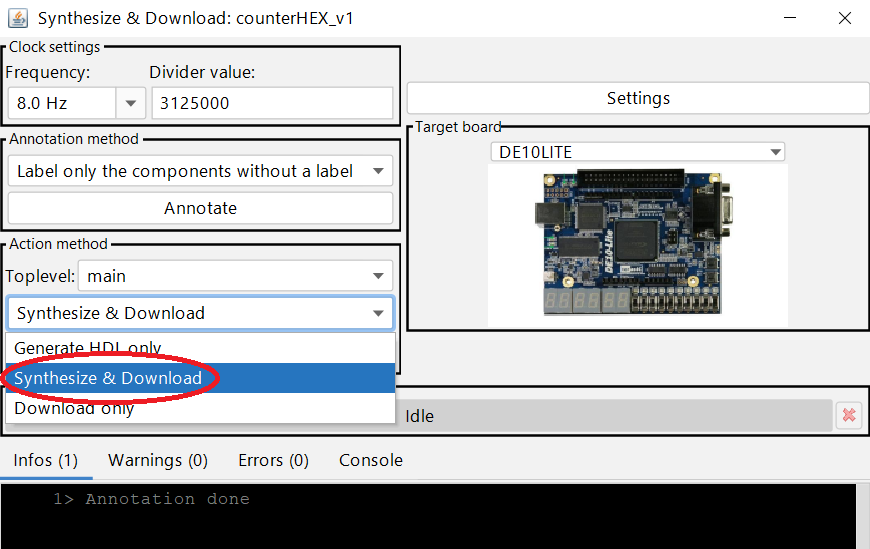Open the Frequency dropdown arrow
Screen dimensions: 870x549
point(131,103)
